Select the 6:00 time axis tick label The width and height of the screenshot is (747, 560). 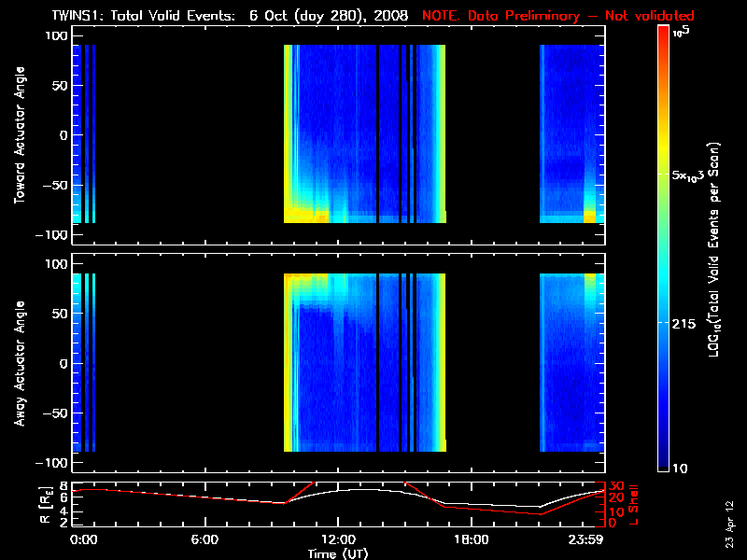coord(204,539)
